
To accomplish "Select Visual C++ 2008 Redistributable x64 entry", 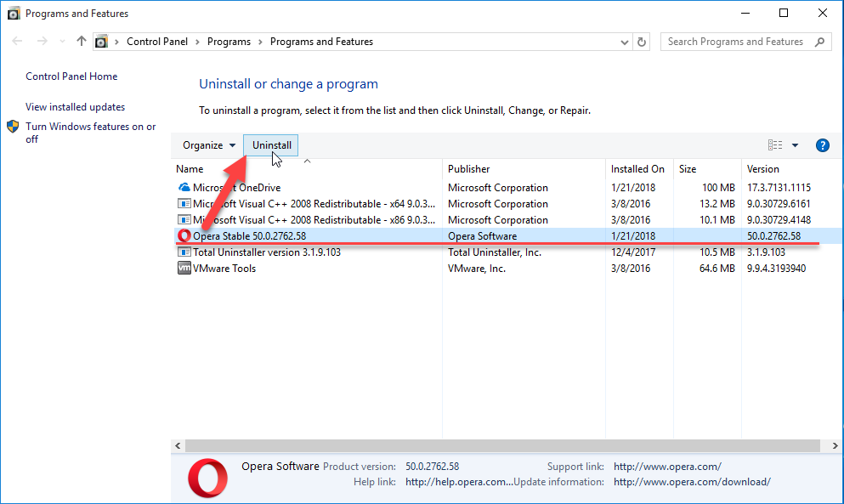I will pos(314,203).
